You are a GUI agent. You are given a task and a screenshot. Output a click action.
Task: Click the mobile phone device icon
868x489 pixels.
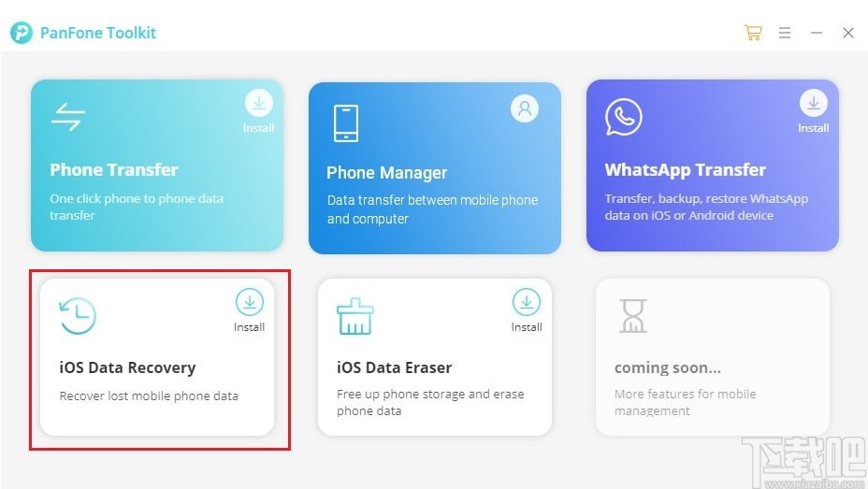click(x=346, y=123)
